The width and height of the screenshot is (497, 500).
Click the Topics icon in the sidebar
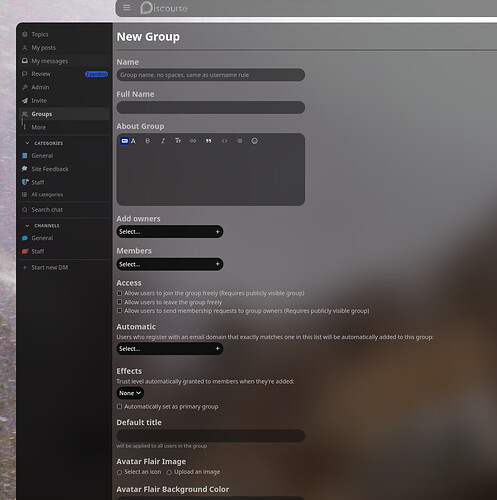pyautogui.click(x=25, y=34)
